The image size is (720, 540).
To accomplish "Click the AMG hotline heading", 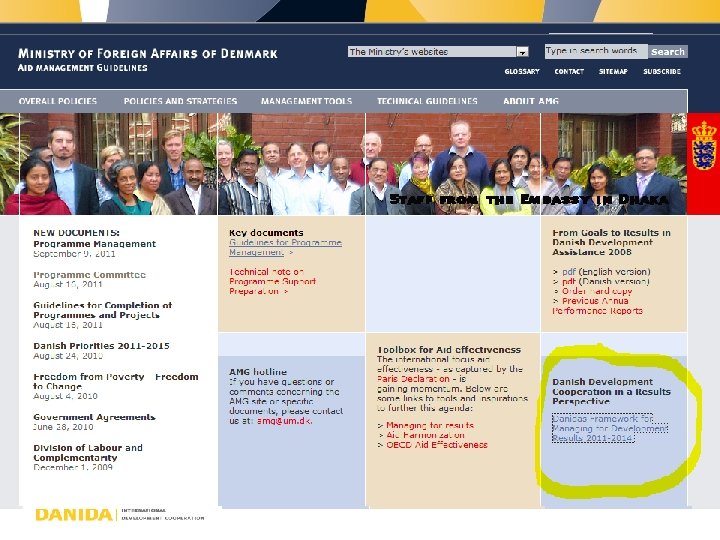I will (x=258, y=372).
